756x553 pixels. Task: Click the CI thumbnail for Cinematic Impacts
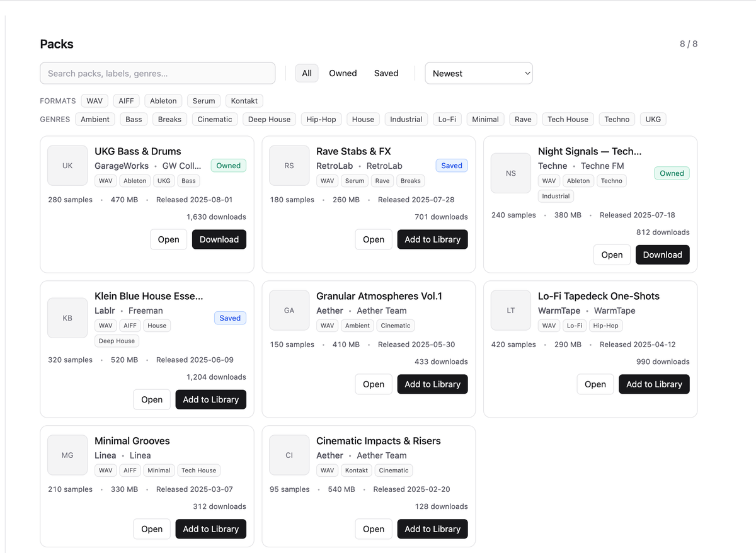[x=289, y=455]
